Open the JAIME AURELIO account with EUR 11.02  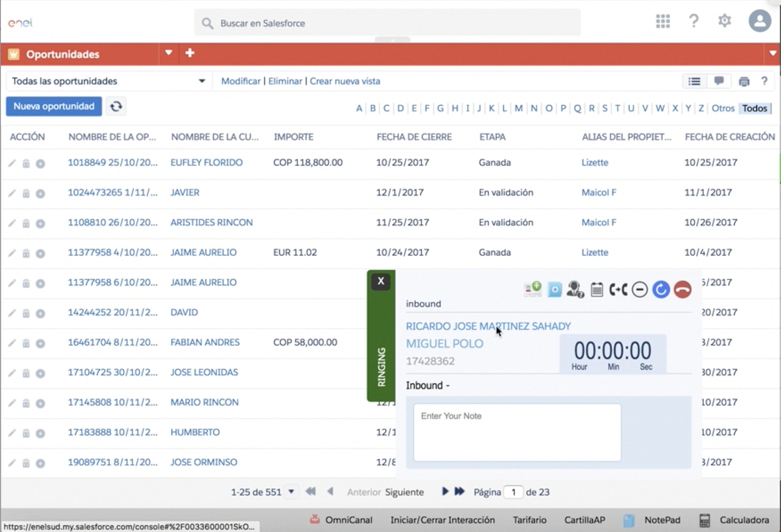pyautogui.click(x=203, y=253)
